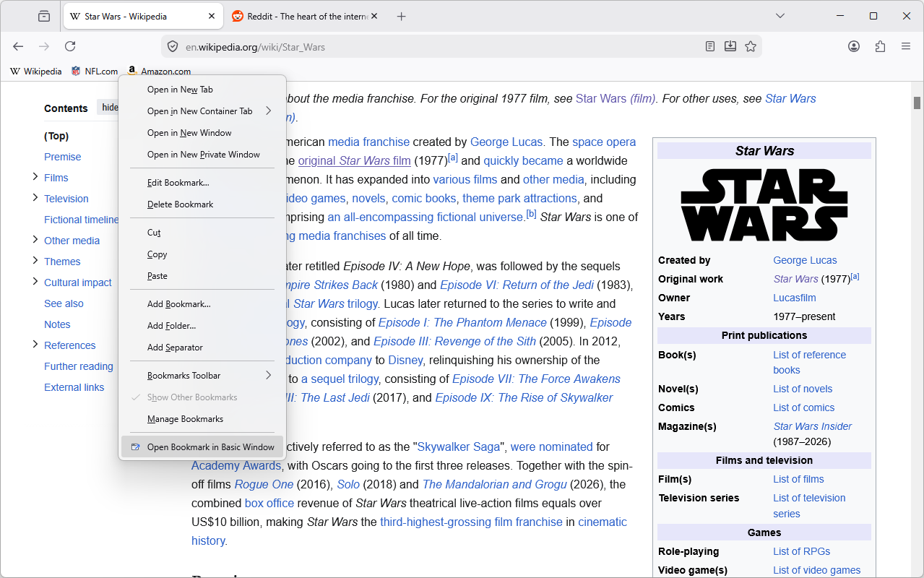Viewport: 924px width, 578px height.
Task: Open the Disney link
Action: click(x=405, y=360)
